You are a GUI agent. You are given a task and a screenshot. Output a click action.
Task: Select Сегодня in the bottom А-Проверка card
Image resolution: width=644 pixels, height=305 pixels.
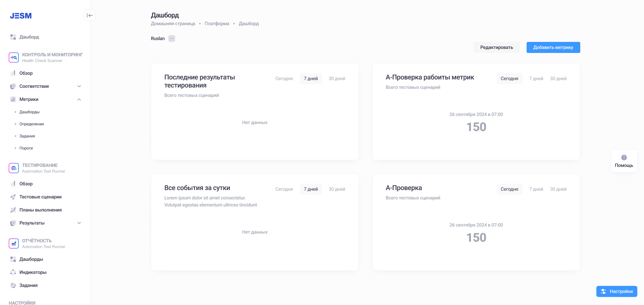pyautogui.click(x=509, y=189)
